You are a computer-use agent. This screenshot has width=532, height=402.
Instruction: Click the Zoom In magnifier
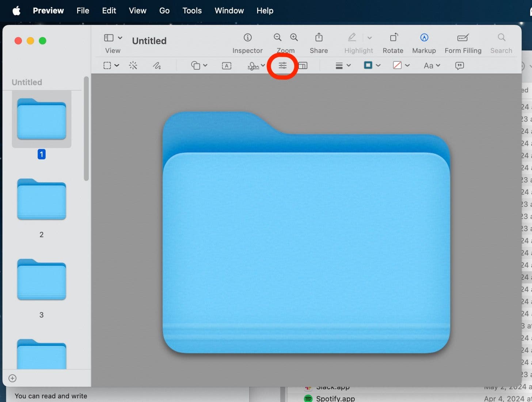294,37
